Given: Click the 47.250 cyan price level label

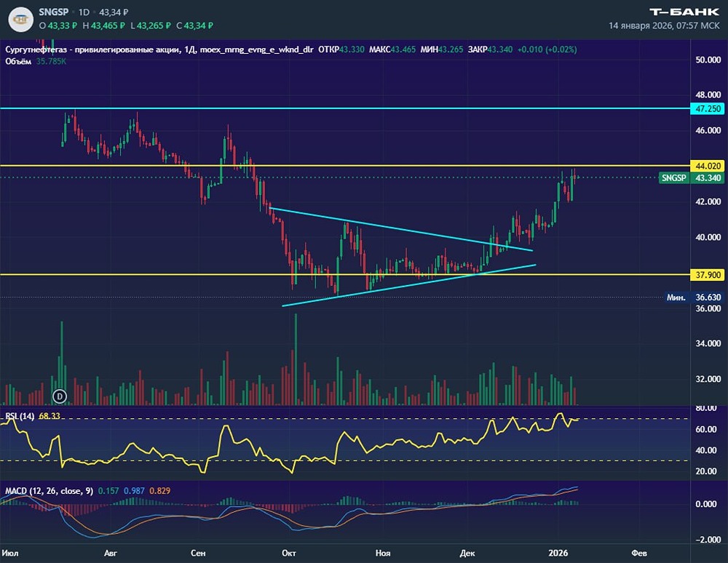Looking at the screenshot, I should click(x=708, y=109).
